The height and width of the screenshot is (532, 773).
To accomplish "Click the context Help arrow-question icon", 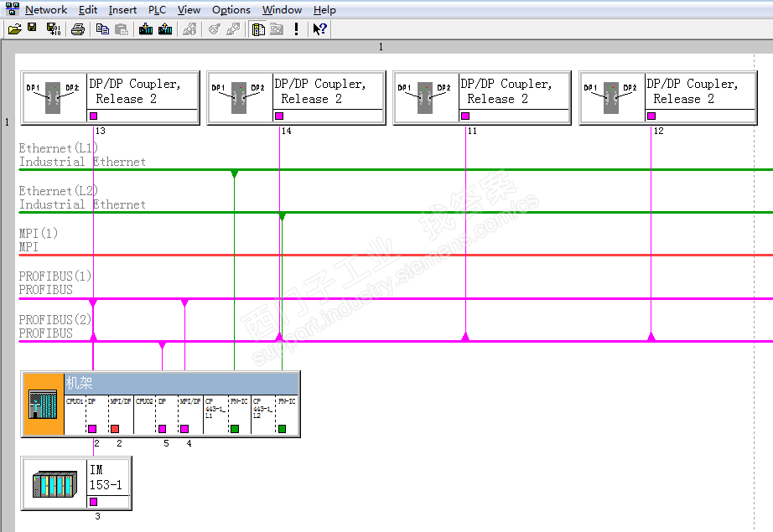I will [319, 29].
